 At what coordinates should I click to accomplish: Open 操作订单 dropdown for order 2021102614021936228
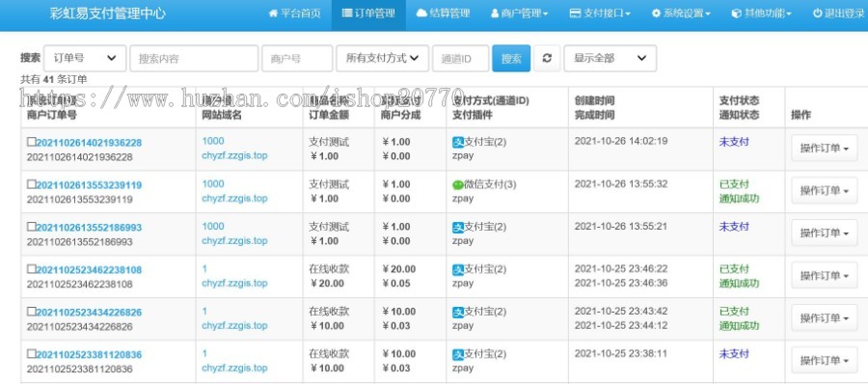coord(825,148)
